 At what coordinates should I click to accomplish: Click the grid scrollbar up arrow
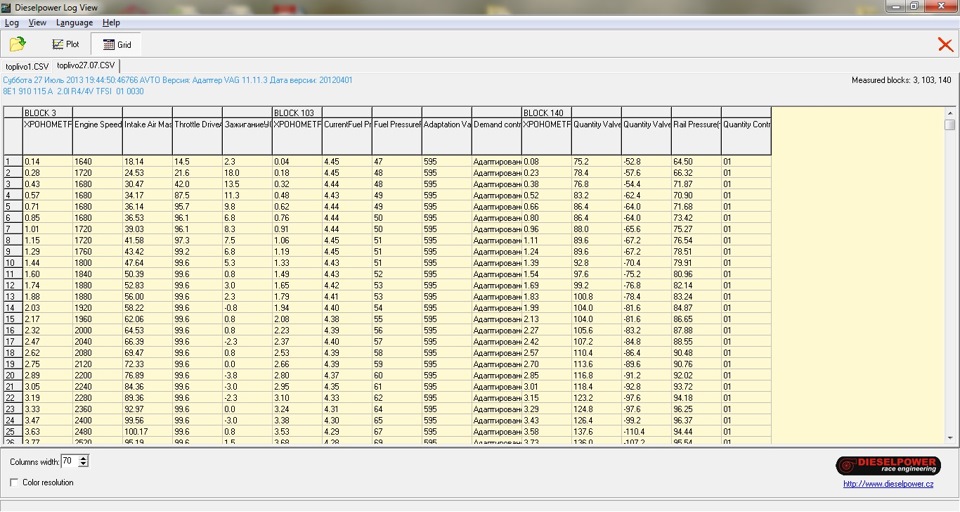pos(950,113)
